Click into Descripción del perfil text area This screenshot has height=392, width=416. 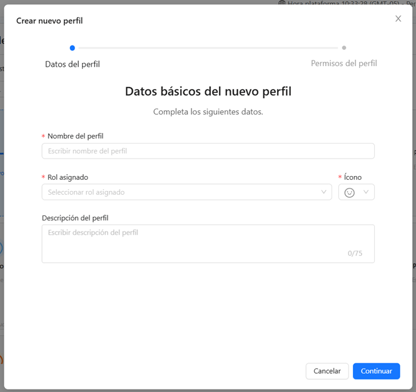(x=208, y=244)
